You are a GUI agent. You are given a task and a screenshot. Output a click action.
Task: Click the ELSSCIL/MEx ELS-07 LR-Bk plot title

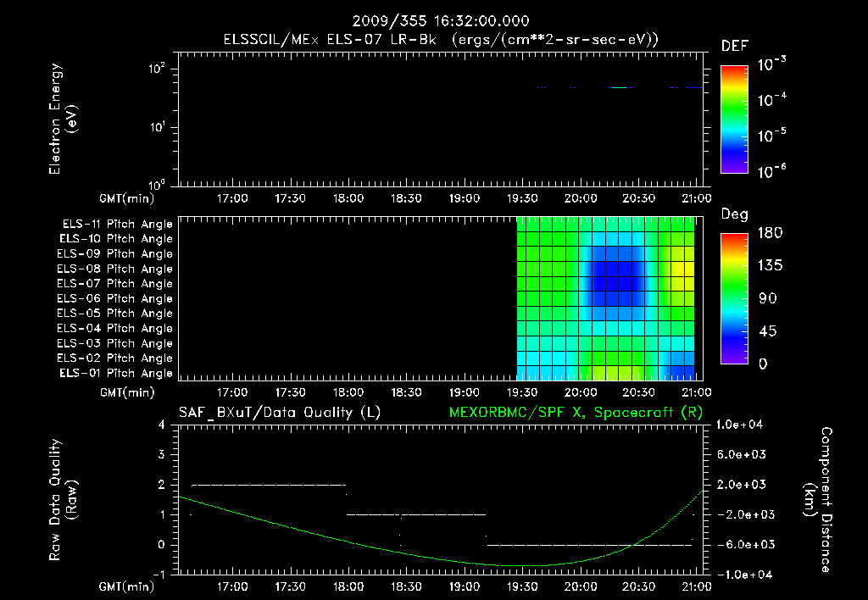pos(441,40)
